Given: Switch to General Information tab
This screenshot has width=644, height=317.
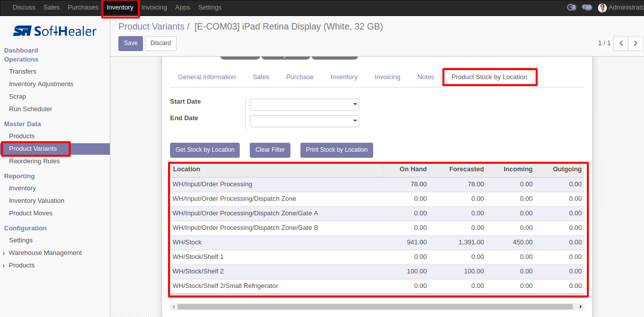Looking at the screenshot, I should coord(207,77).
